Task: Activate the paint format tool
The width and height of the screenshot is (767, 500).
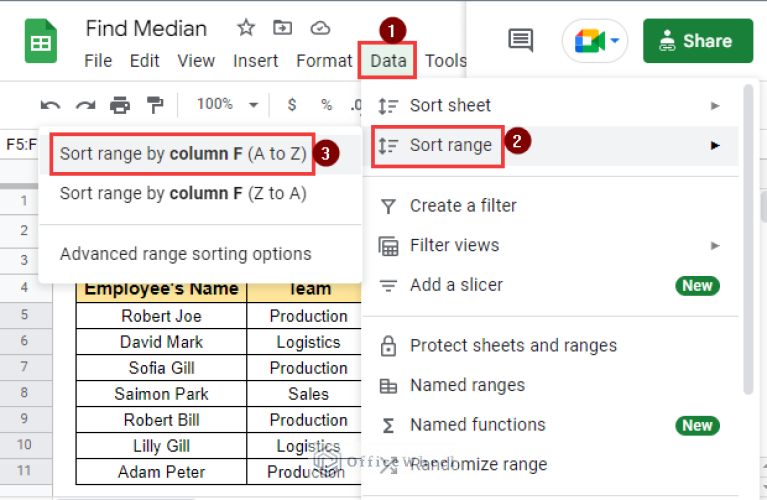Action: click(x=155, y=105)
